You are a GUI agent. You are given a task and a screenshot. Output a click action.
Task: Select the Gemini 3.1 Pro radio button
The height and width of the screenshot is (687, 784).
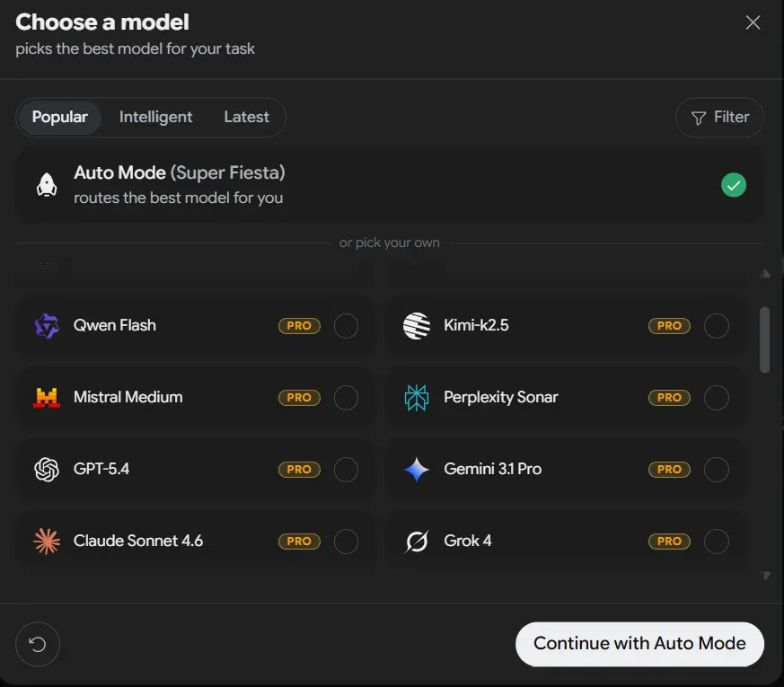point(716,470)
